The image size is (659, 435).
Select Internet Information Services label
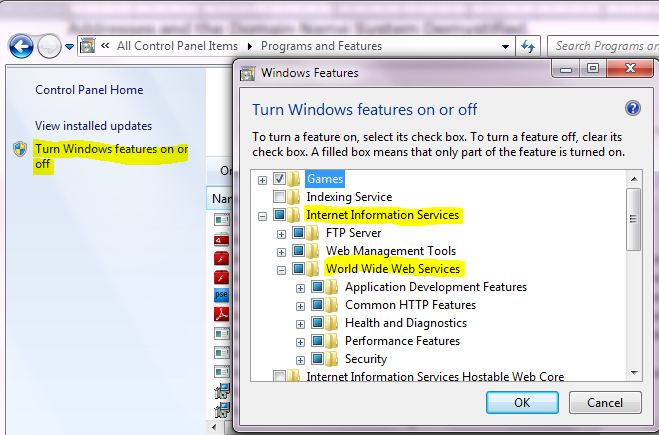(x=383, y=215)
